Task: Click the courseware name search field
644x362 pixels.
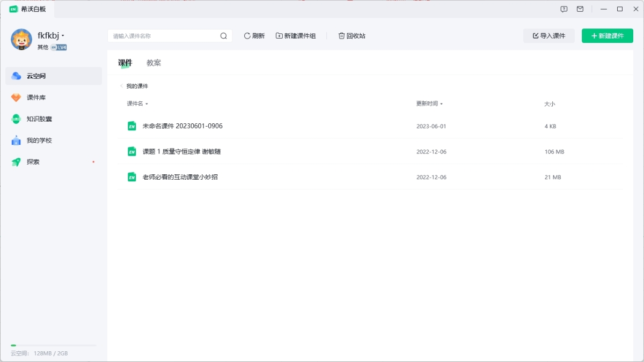Action: [x=164, y=36]
